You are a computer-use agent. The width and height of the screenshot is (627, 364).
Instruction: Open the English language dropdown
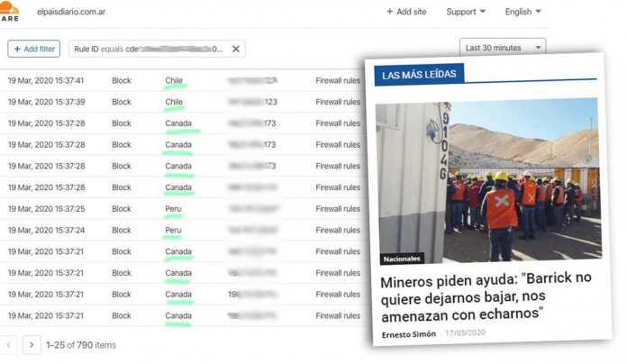pyautogui.click(x=524, y=12)
